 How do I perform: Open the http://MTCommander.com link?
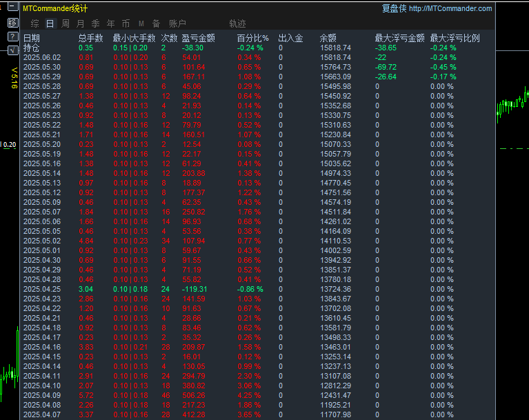click(450, 8)
